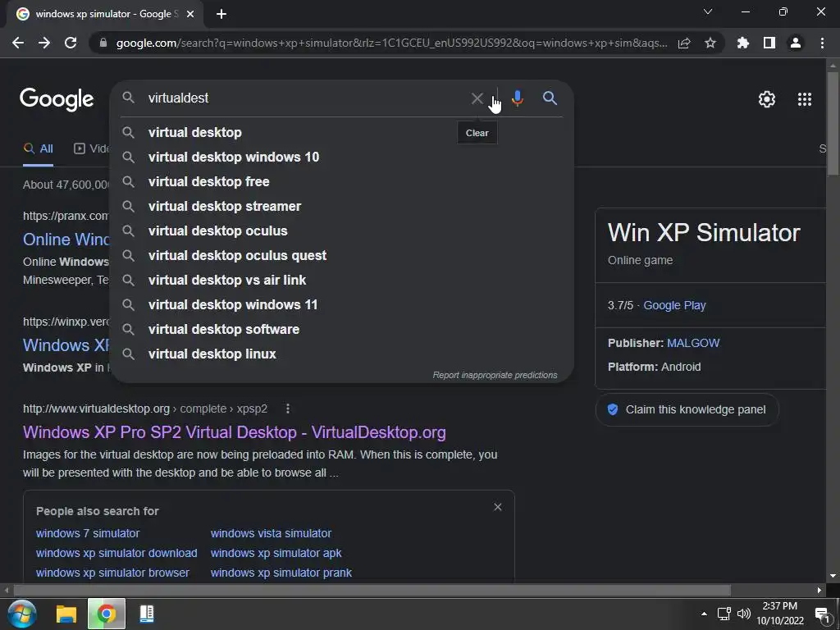This screenshot has height=630, width=840.
Task: Dismiss the People also search for box
Action: [x=498, y=507]
